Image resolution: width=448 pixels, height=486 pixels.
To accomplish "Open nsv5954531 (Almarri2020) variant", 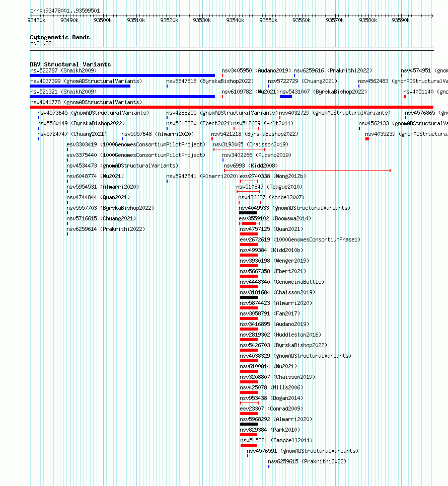I will (103, 187).
